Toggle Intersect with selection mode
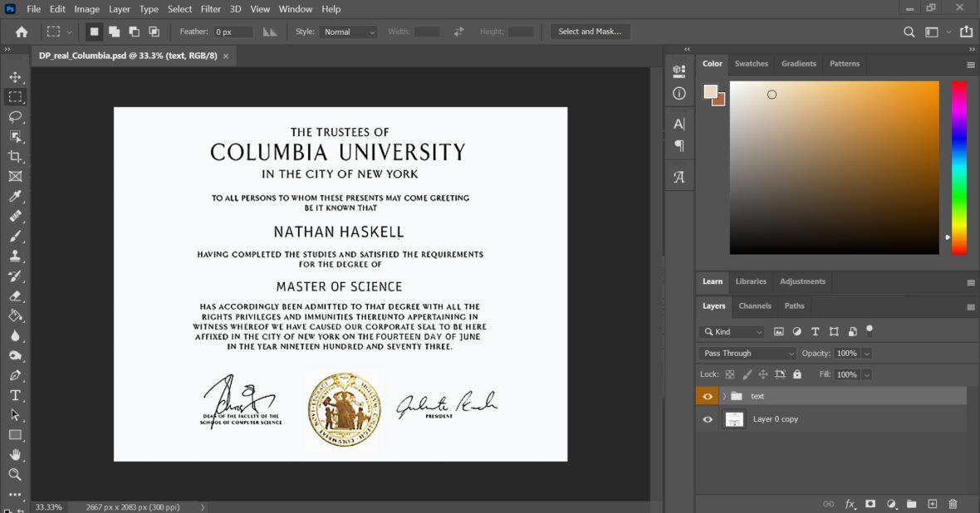This screenshot has width=980, height=513. [154, 32]
